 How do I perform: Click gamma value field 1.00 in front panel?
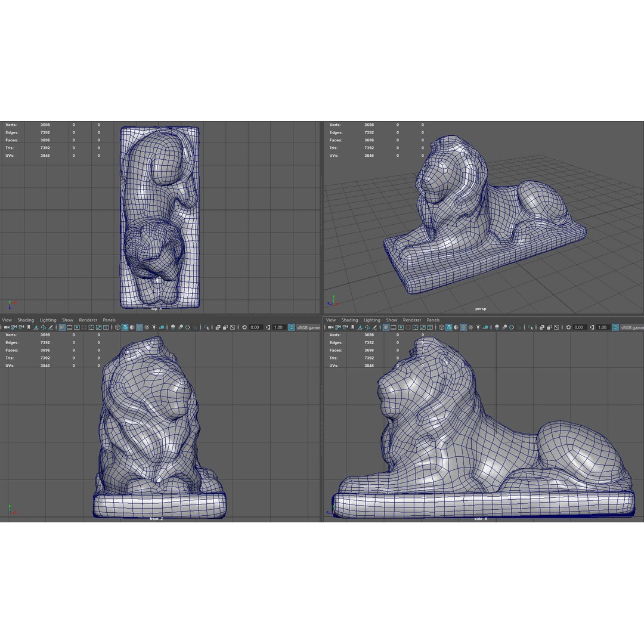279,327
